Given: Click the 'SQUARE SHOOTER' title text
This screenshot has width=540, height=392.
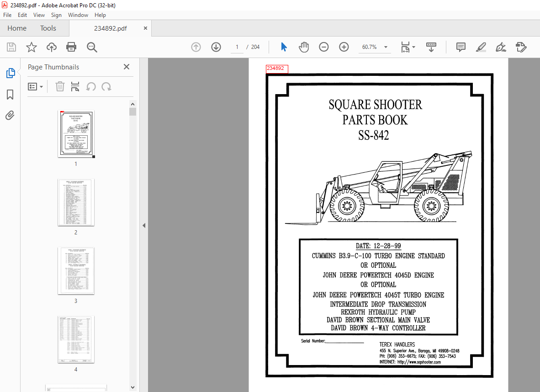Looking at the screenshot, I should pyautogui.click(x=375, y=105).
